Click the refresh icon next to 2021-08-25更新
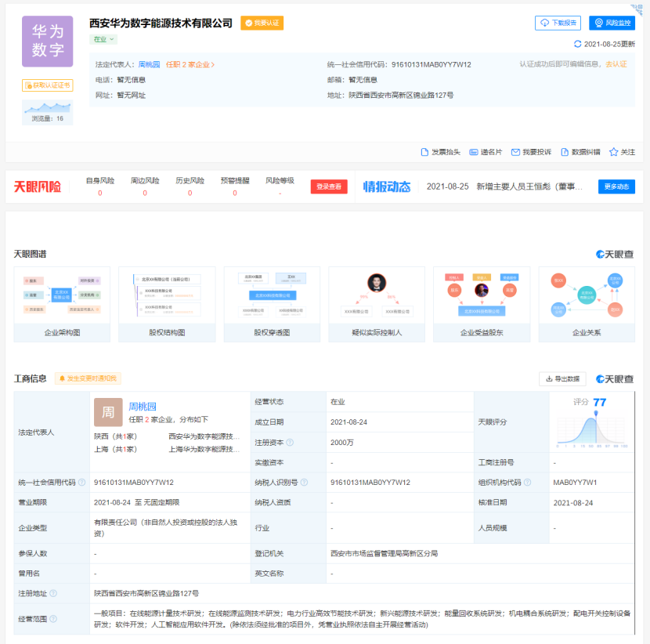 coord(578,45)
